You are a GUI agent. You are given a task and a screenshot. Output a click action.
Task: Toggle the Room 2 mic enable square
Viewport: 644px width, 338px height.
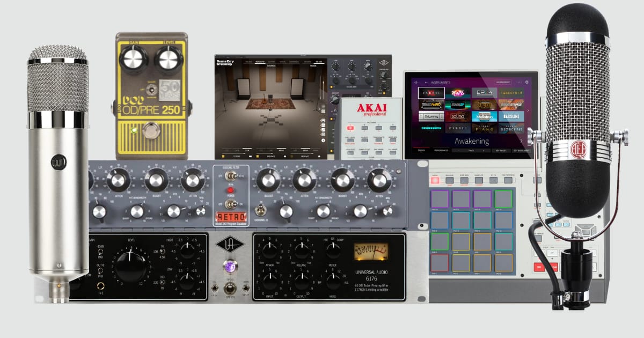(291, 156)
